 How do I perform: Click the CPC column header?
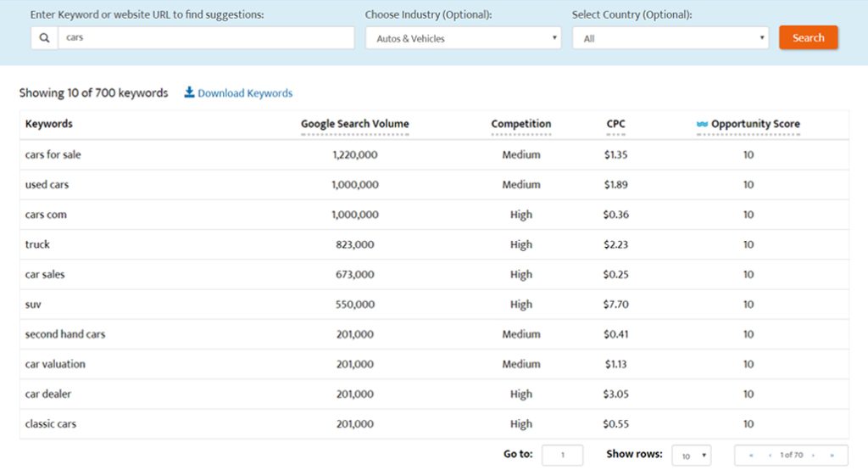615,124
